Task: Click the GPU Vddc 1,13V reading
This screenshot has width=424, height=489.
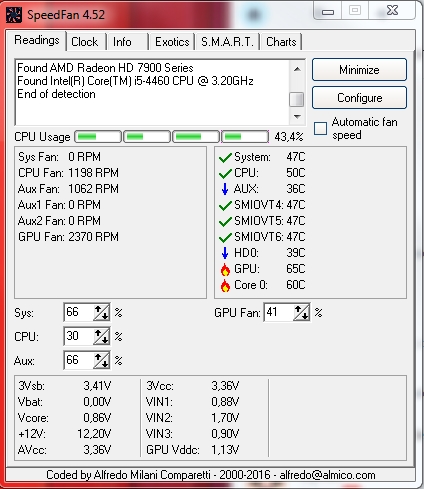Action: (x=192, y=450)
